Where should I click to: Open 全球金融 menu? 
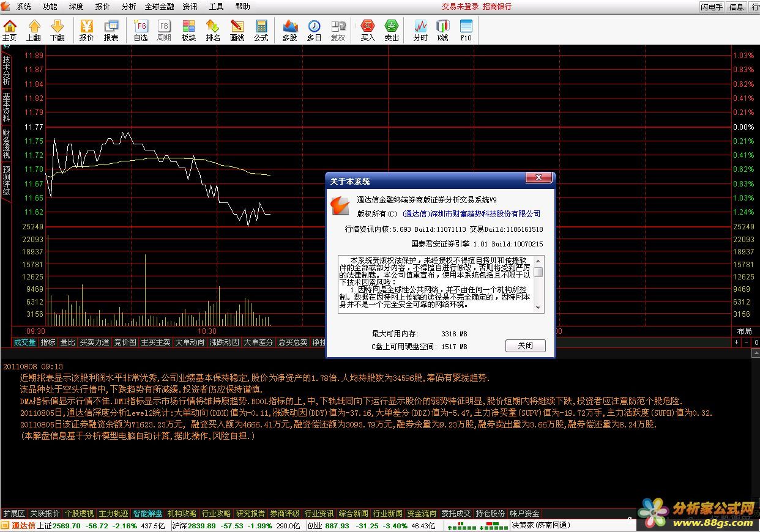point(159,7)
